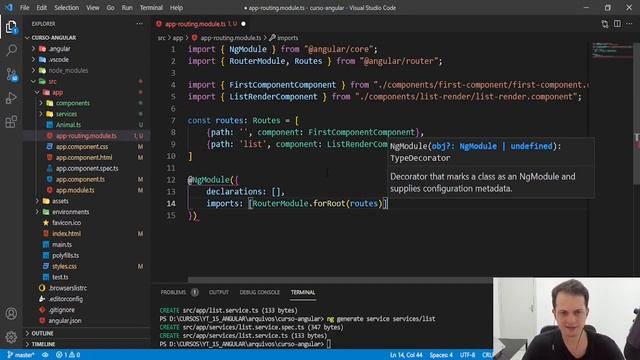
Task: Click the VS Code logo icon
Action: pos(9,7)
